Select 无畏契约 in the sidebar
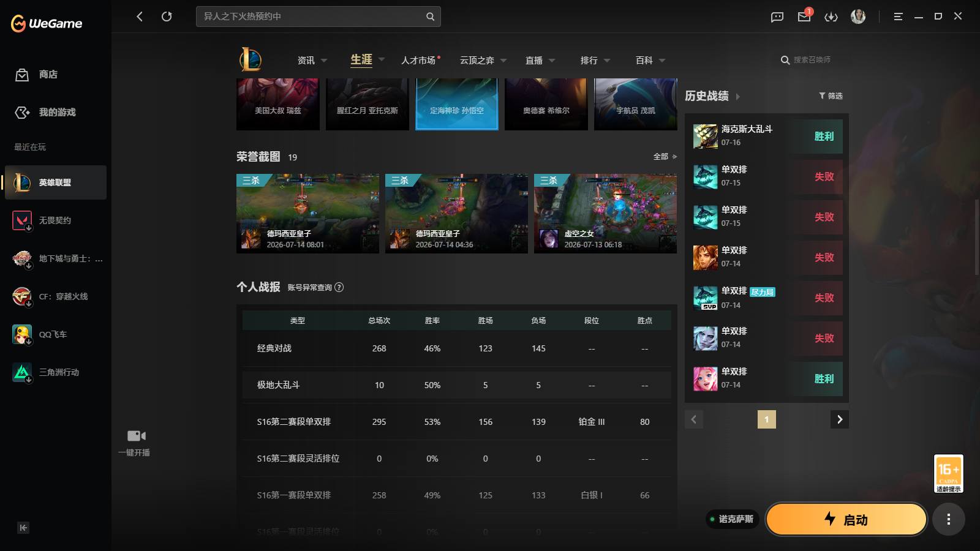Image resolution: width=980 pixels, height=551 pixels. pos(56,220)
